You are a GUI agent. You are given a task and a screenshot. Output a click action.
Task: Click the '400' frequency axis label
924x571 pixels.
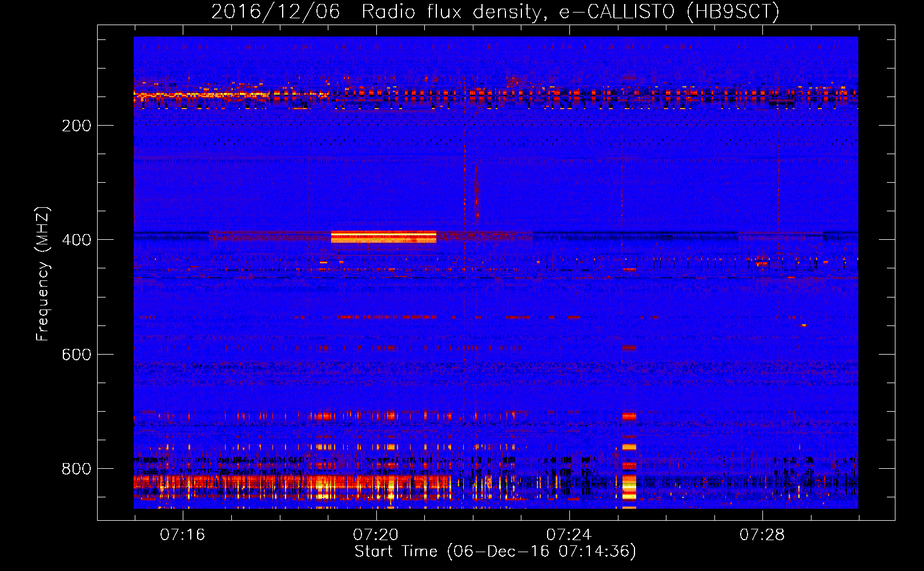click(77, 240)
